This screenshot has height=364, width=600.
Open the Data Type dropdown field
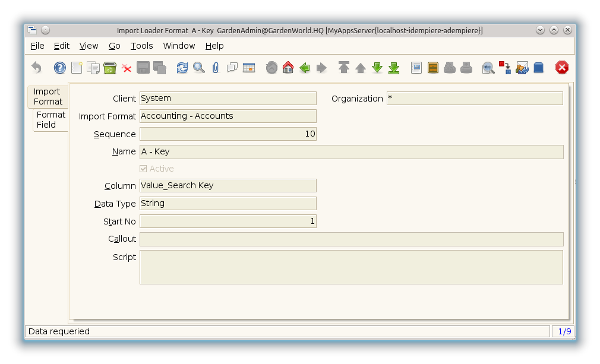tap(228, 204)
